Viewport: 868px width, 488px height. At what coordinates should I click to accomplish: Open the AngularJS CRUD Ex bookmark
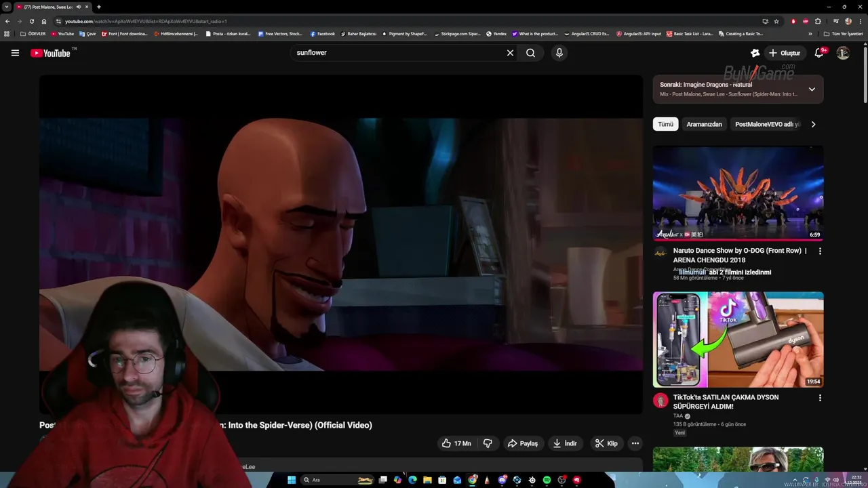(587, 33)
